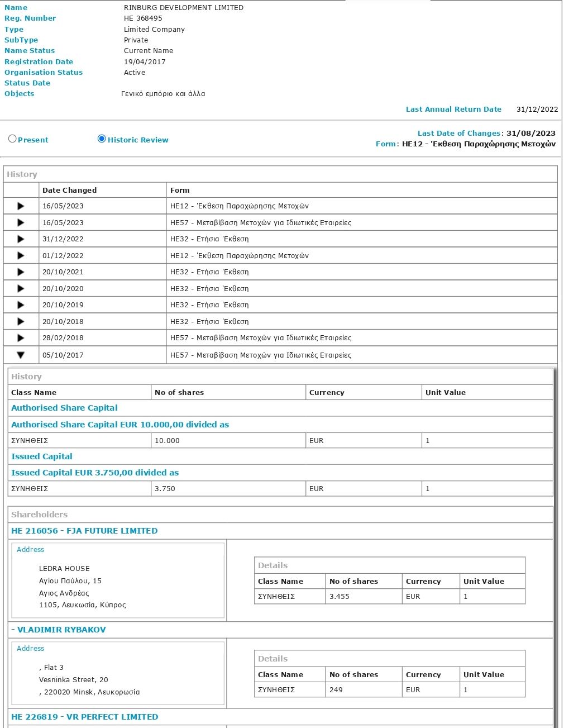Select the Historic Review radio button
The image size is (564, 728).
tap(102, 139)
